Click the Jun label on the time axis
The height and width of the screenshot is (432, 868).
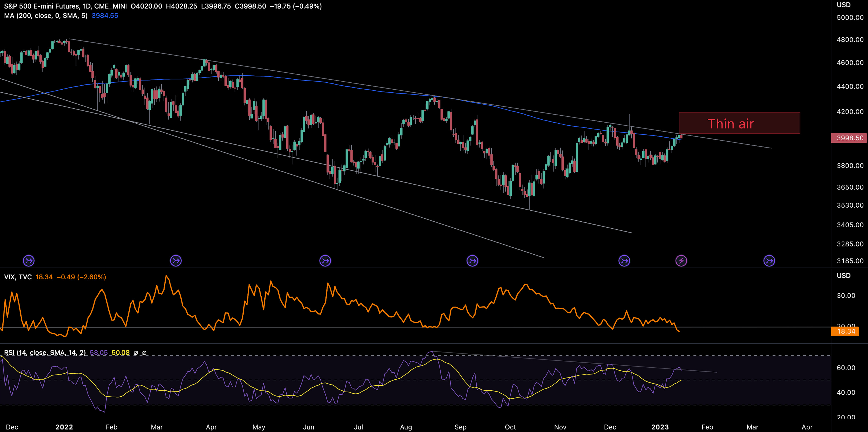pos(309,427)
